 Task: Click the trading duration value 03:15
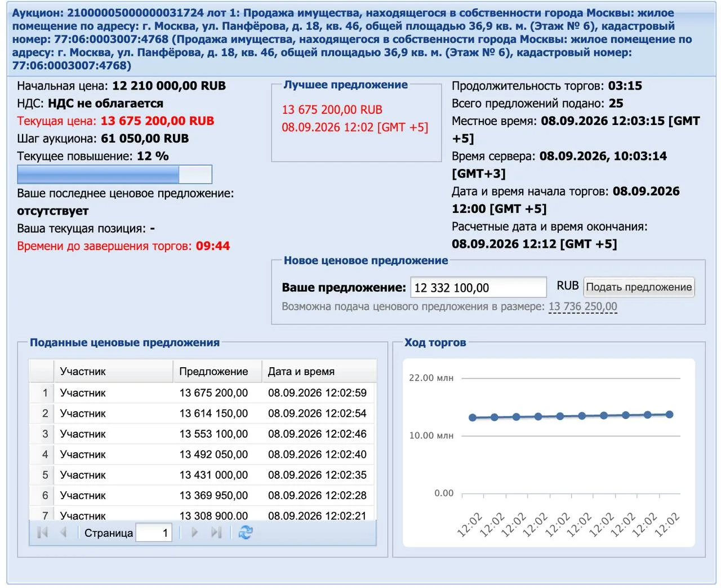pyautogui.click(x=625, y=86)
